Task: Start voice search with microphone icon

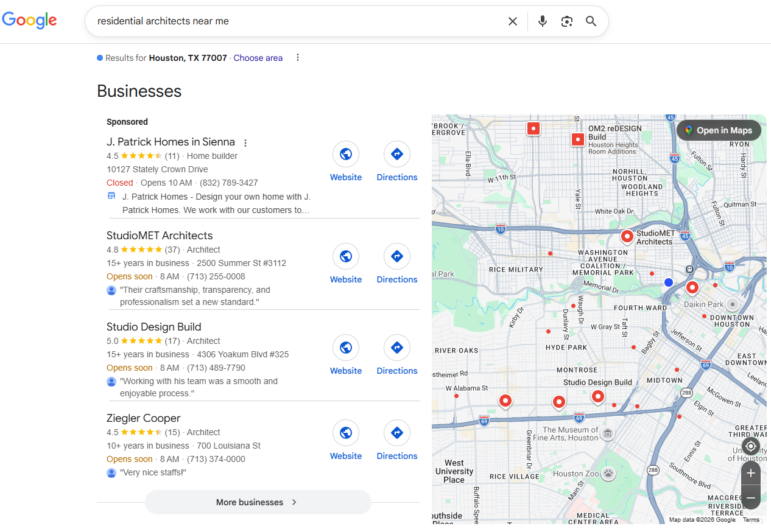Action: click(x=543, y=21)
